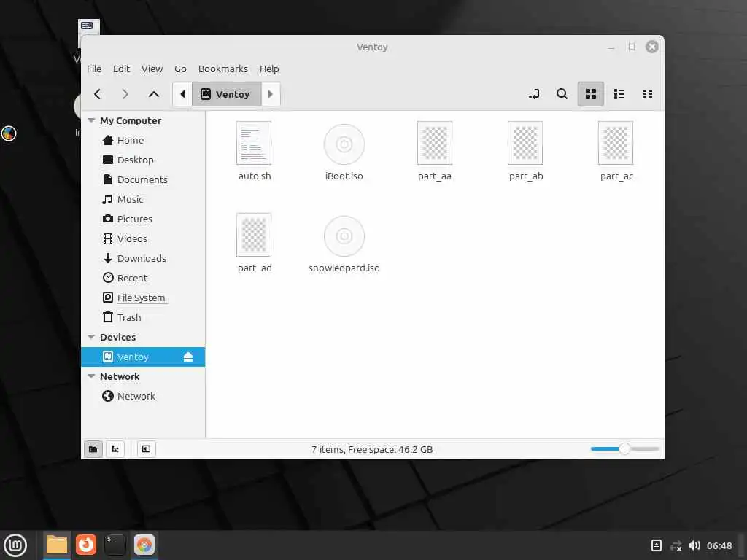
Task: Toggle location entry path icon
Action: 533,94
